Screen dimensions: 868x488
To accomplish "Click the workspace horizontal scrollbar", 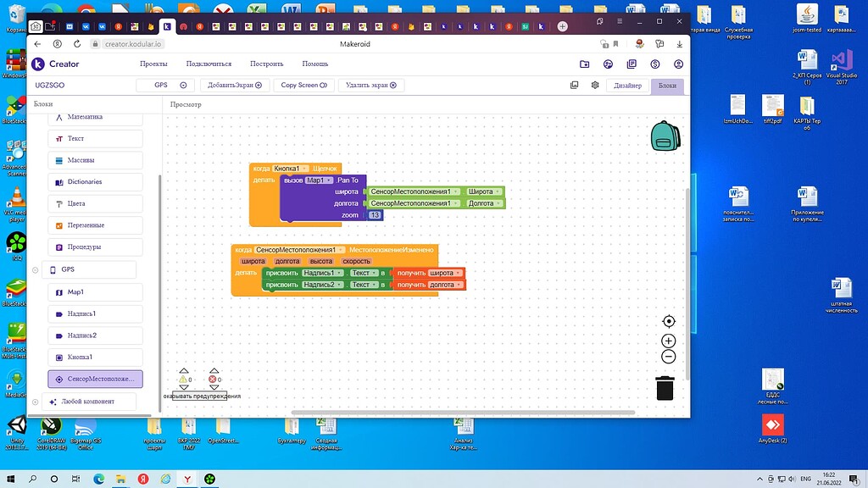I will click(463, 413).
